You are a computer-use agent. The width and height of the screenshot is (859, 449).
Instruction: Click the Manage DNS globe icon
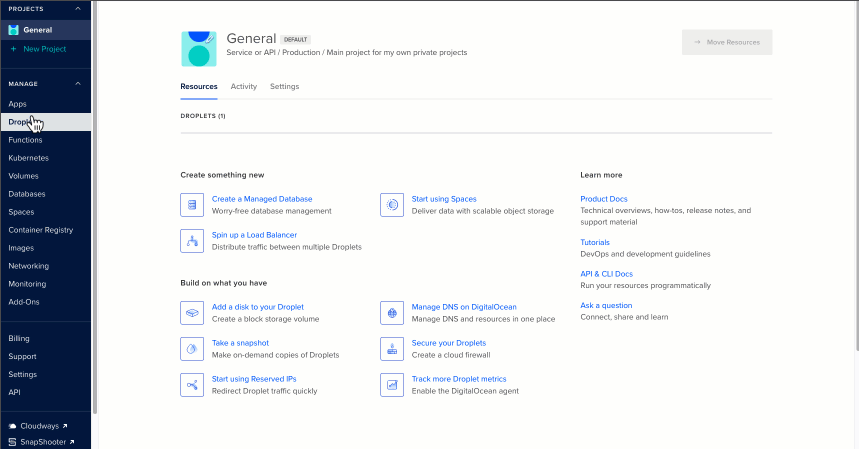pos(392,313)
